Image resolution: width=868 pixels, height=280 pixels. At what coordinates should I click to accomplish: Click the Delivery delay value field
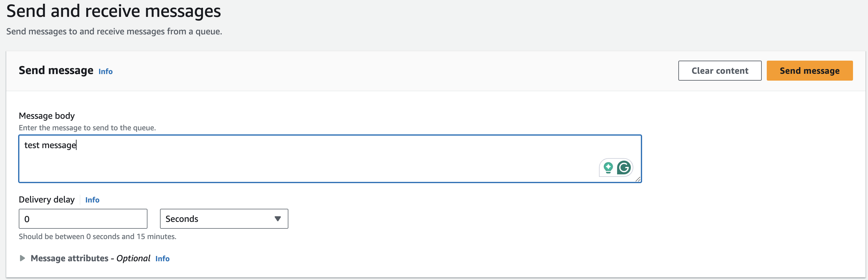[x=83, y=219]
